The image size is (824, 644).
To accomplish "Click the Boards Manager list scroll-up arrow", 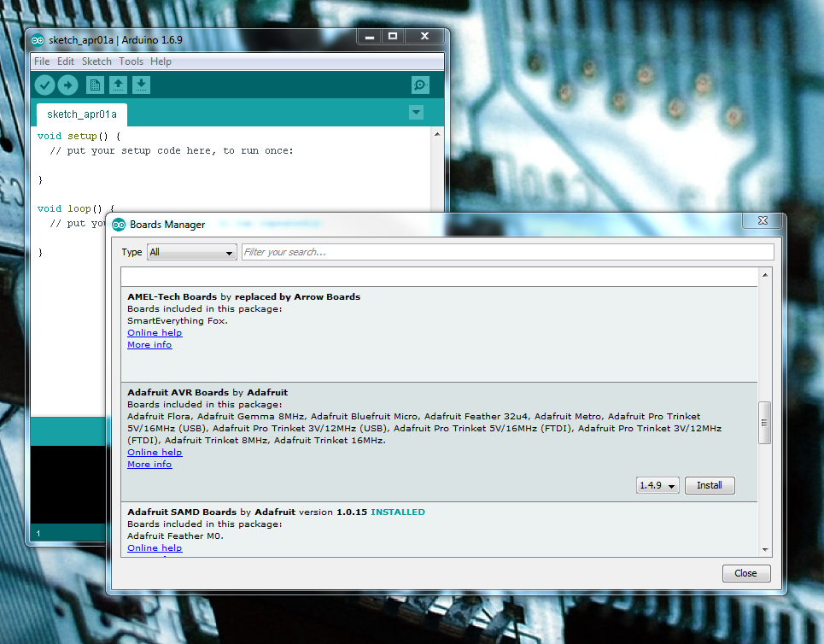I will point(765,275).
